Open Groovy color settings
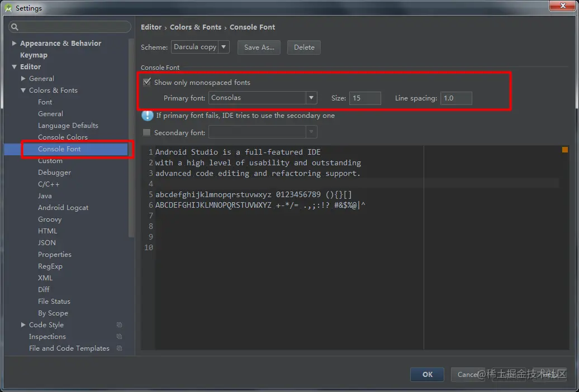 50,219
